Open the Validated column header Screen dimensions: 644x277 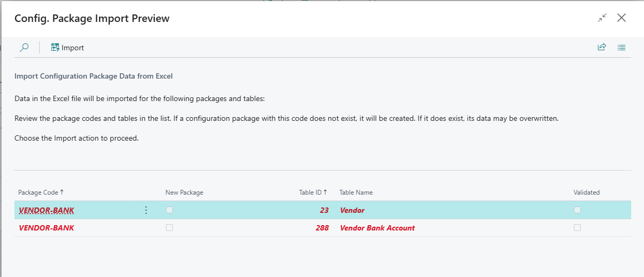pyautogui.click(x=587, y=193)
